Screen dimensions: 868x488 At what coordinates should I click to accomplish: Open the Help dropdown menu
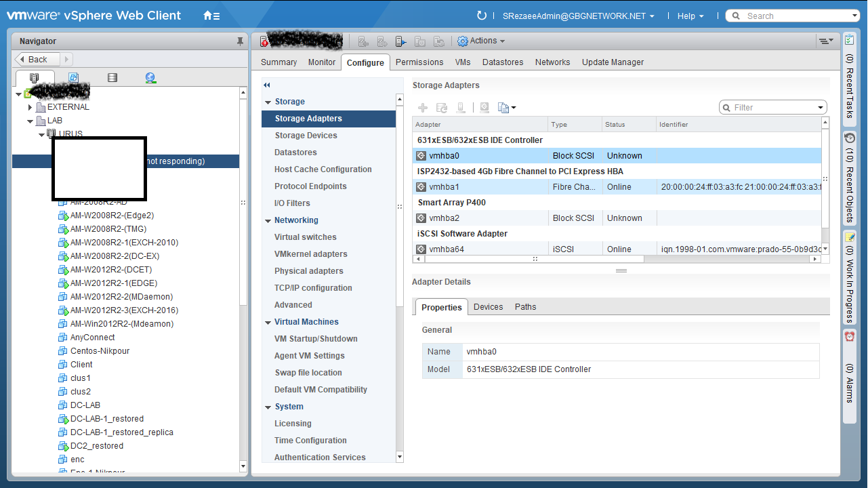click(x=690, y=16)
